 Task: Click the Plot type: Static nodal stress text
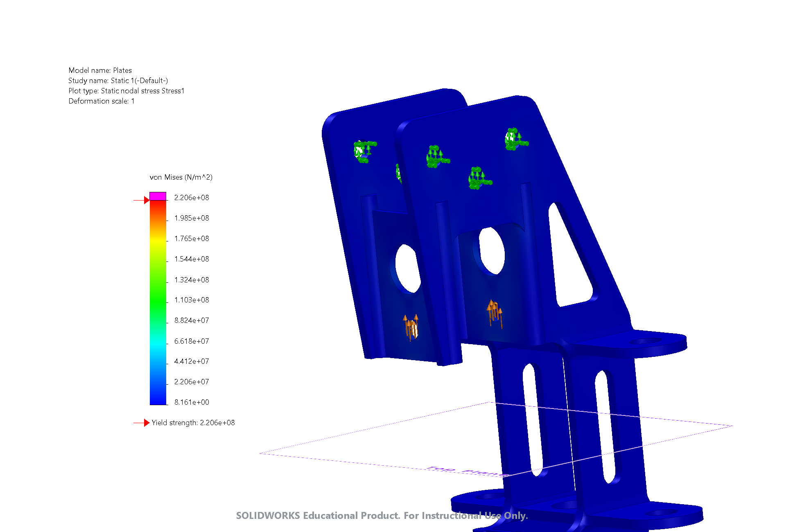pyautogui.click(x=126, y=91)
